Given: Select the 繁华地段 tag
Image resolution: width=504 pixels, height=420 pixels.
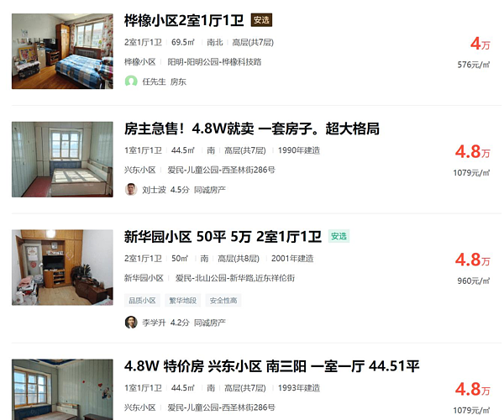Looking at the screenshot, I should [x=183, y=301].
